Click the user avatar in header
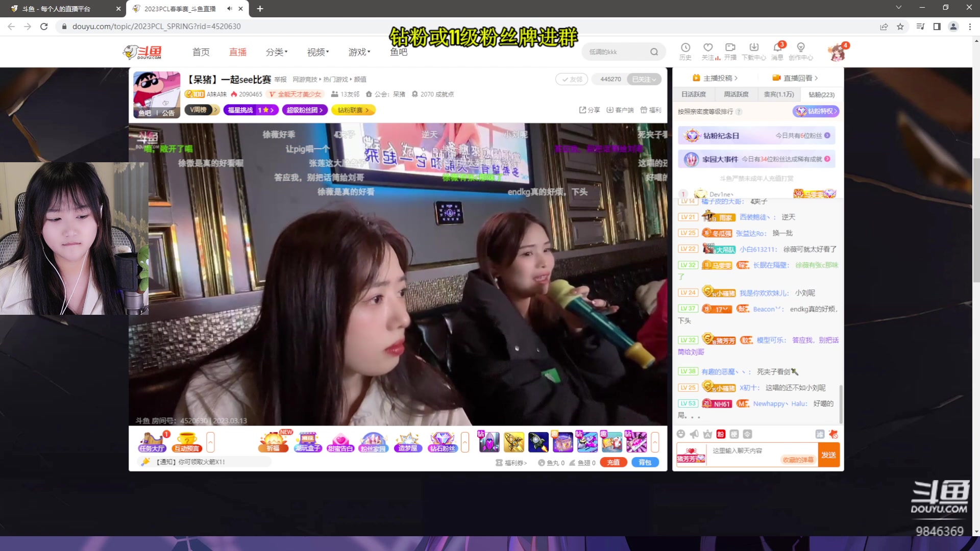 tap(837, 52)
